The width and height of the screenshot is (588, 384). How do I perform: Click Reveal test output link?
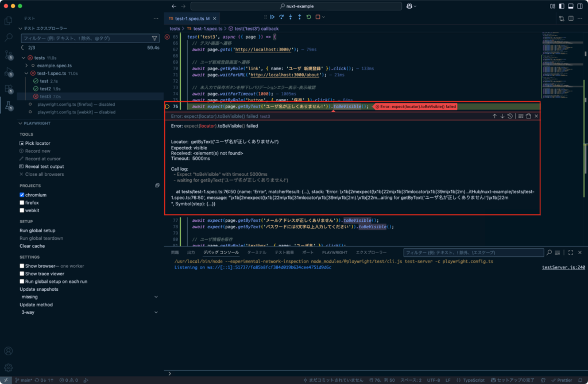tap(43, 166)
